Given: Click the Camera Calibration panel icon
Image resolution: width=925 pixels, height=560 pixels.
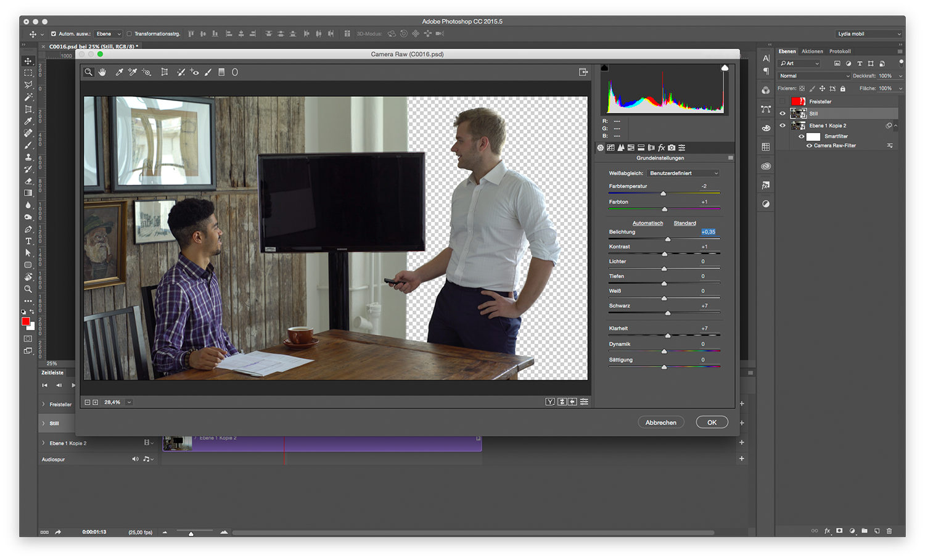Looking at the screenshot, I should (672, 148).
